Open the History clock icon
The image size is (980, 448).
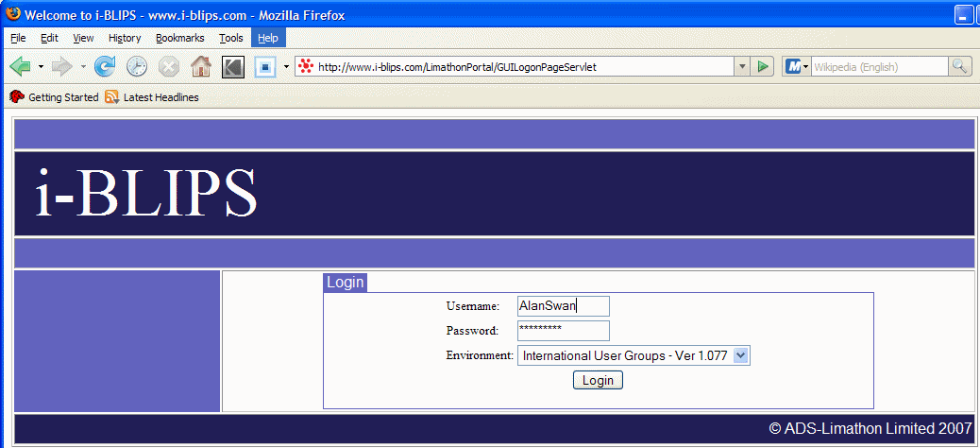tap(137, 67)
